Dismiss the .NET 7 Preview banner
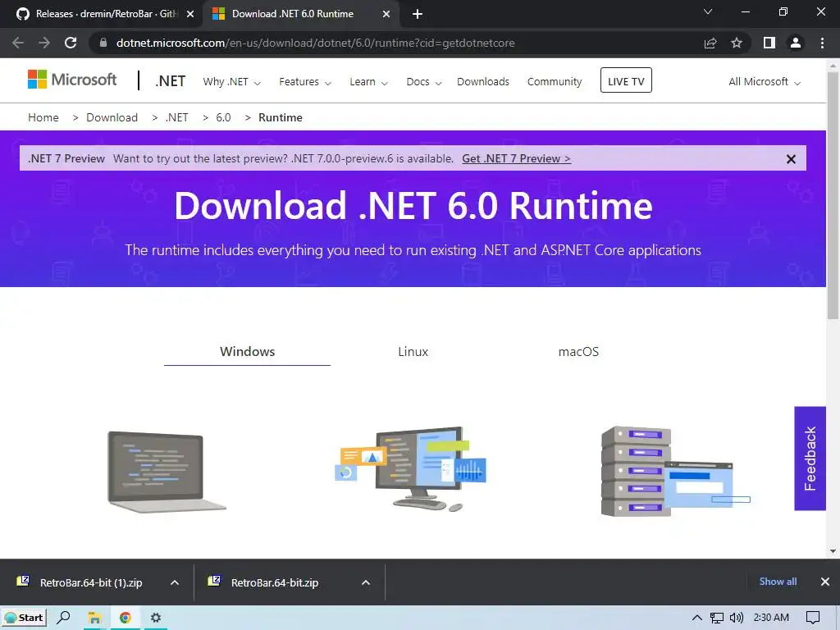This screenshot has height=630, width=840. [791, 159]
